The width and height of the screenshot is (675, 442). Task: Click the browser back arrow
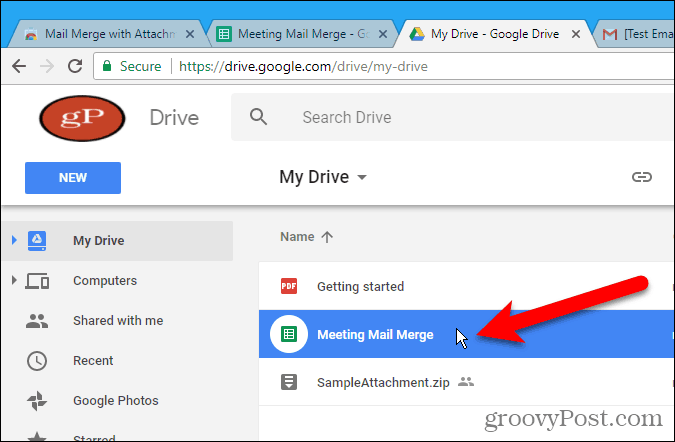tap(19, 66)
